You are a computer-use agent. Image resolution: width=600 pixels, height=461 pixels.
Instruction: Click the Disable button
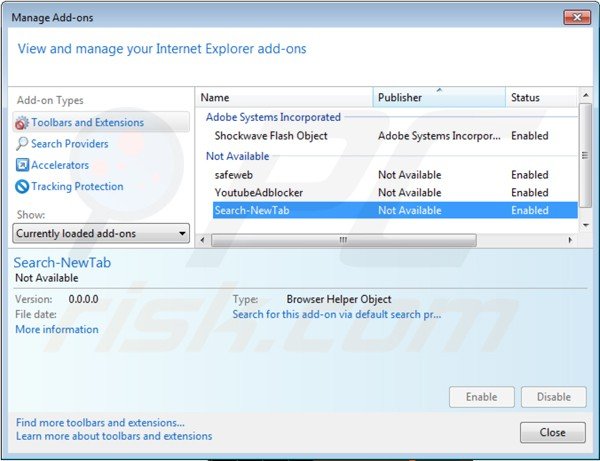tap(553, 397)
